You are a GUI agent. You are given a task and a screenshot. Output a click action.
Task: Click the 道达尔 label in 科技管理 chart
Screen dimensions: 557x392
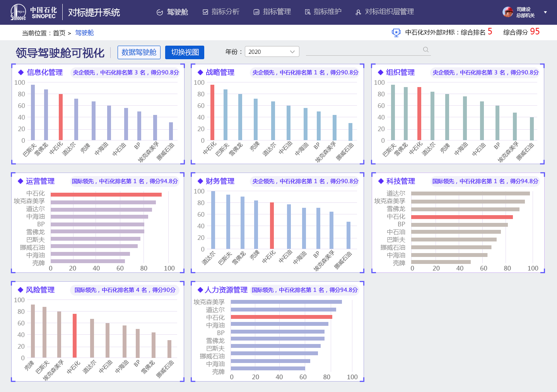pyautogui.click(x=396, y=193)
